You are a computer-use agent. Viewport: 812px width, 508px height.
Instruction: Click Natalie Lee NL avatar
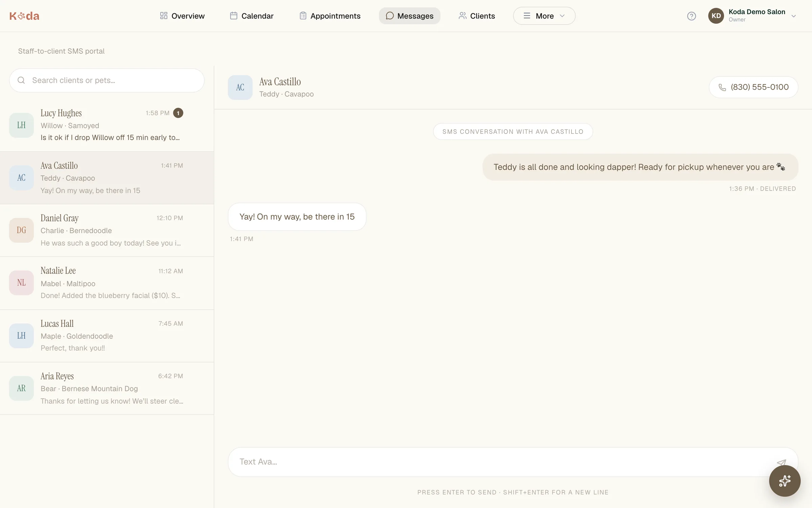[21, 283]
